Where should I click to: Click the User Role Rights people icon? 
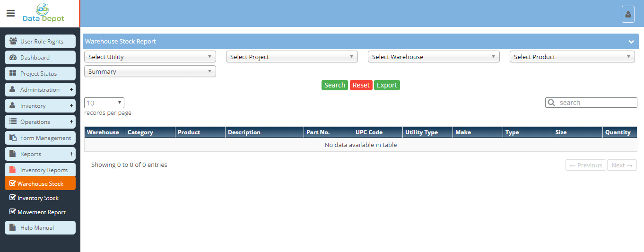tap(13, 41)
